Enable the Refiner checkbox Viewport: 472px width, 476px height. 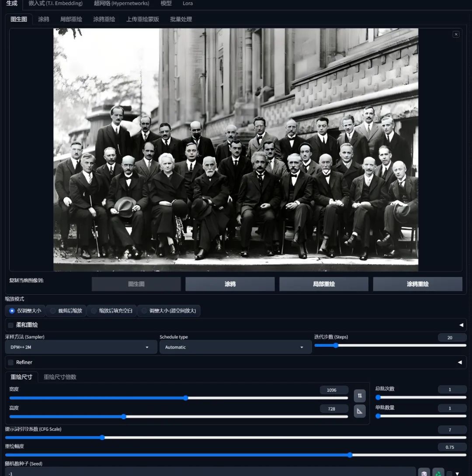10,362
